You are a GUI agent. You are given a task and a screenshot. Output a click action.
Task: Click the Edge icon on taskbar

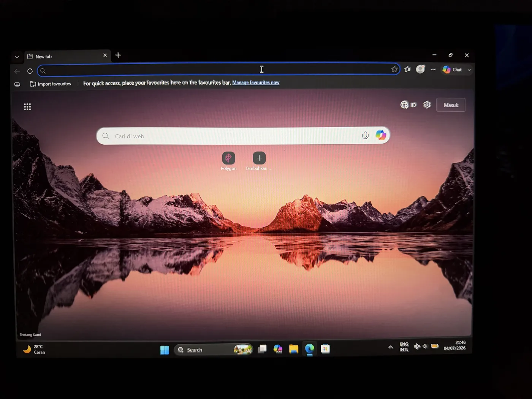click(x=310, y=349)
